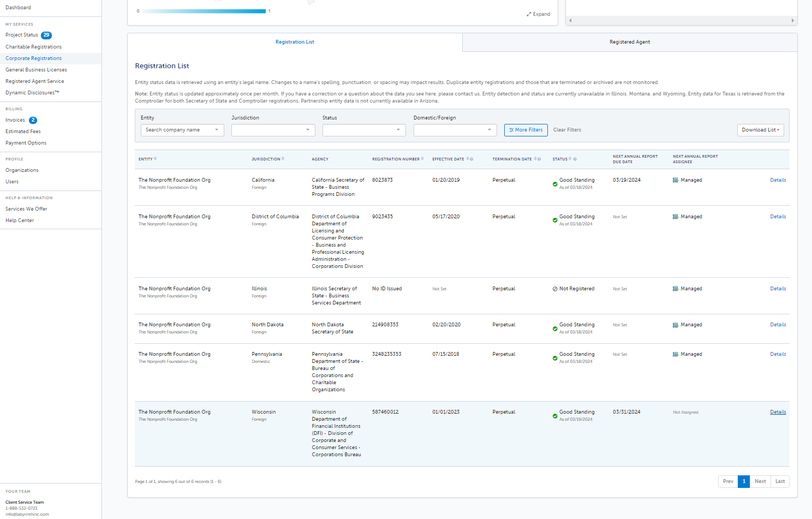Open Services We Offer in sidebar
Viewport: 812px width, 519px height.
pos(26,209)
